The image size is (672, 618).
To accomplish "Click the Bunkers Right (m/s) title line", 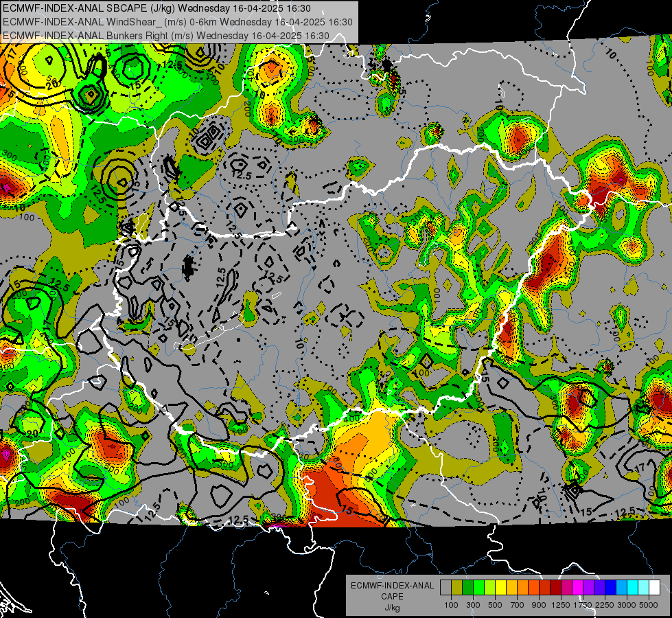I will pyautogui.click(x=166, y=36).
